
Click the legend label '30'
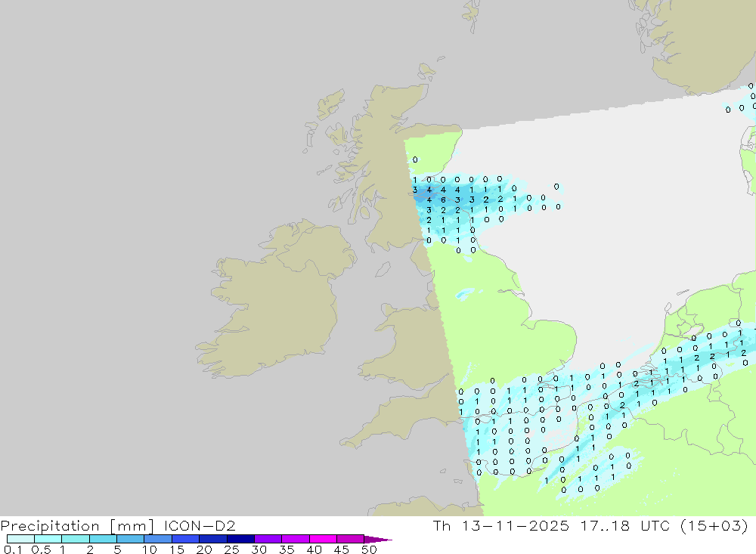259,549
